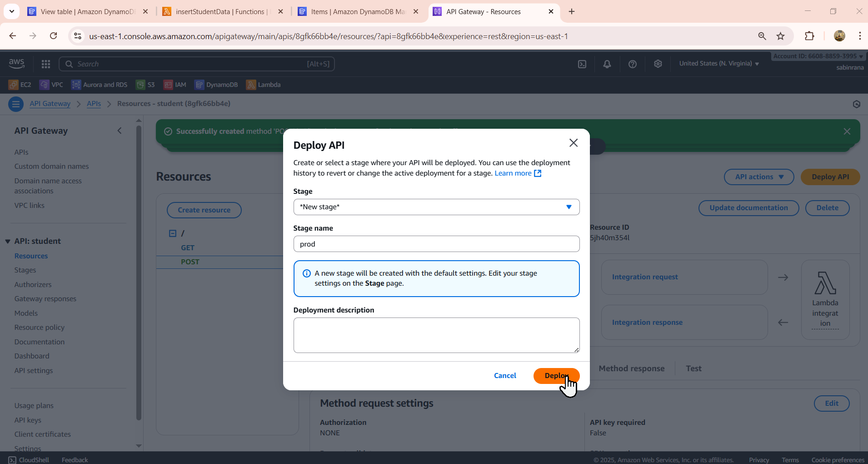The height and width of the screenshot is (464, 868).
Task: Click the DynamoDB shortcut in the favorites bar
Action: pyautogui.click(x=216, y=85)
